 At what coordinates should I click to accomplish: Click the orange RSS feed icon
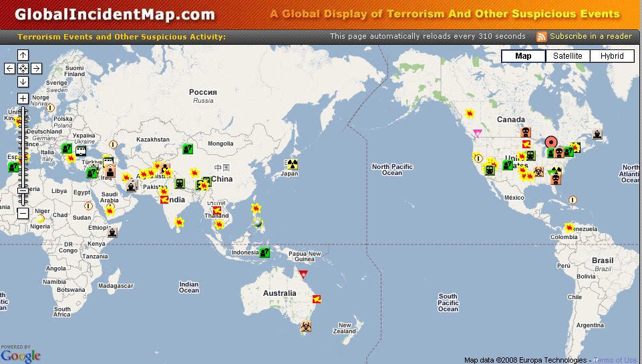coord(541,37)
